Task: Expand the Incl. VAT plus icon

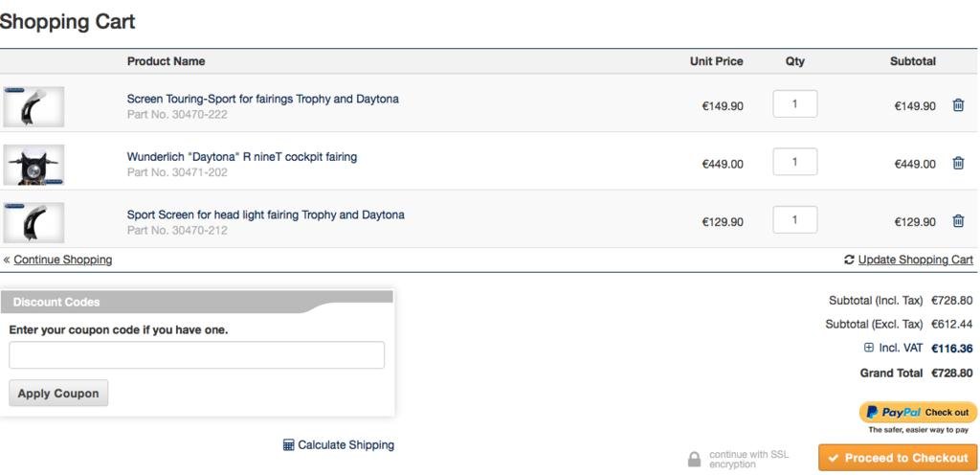Action: click(x=869, y=348)
